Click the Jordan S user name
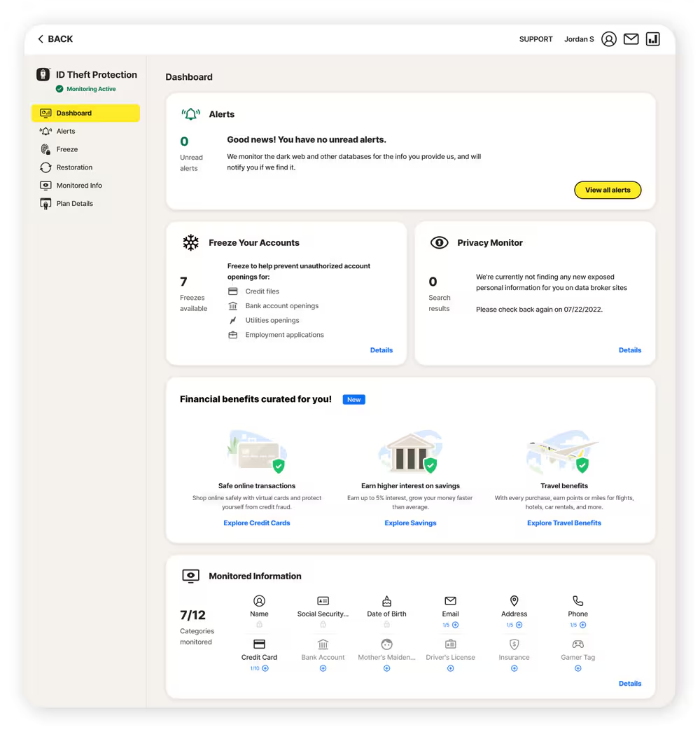 click(579, 39)
